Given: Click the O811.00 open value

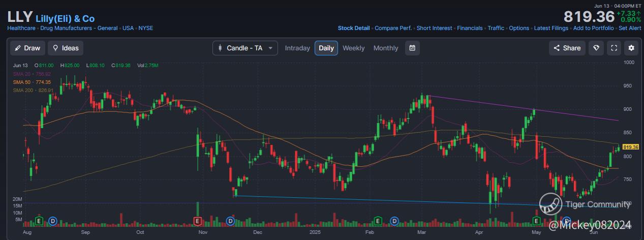Looking at the screenshot, I should click(44, 66).
